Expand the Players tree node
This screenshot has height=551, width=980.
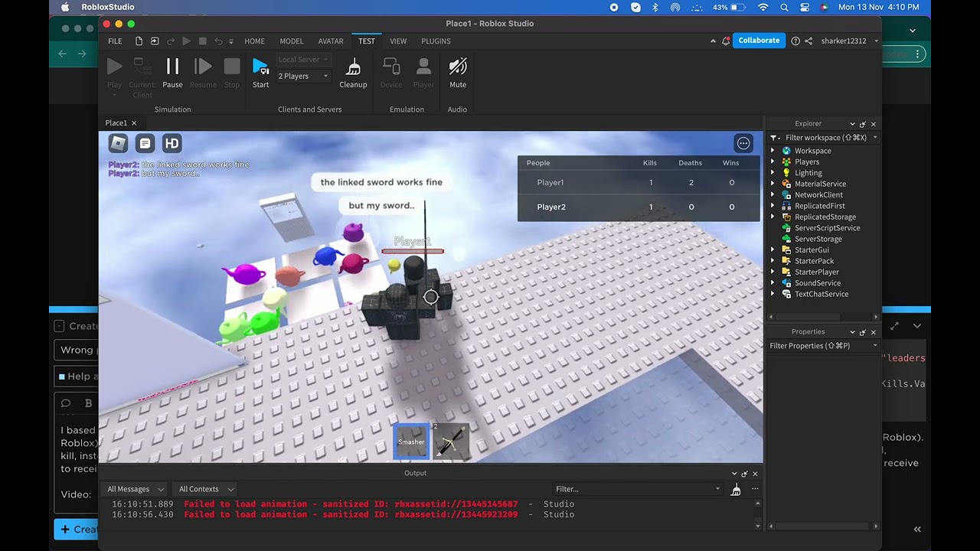pyautogui.click(x=773, y=162)
